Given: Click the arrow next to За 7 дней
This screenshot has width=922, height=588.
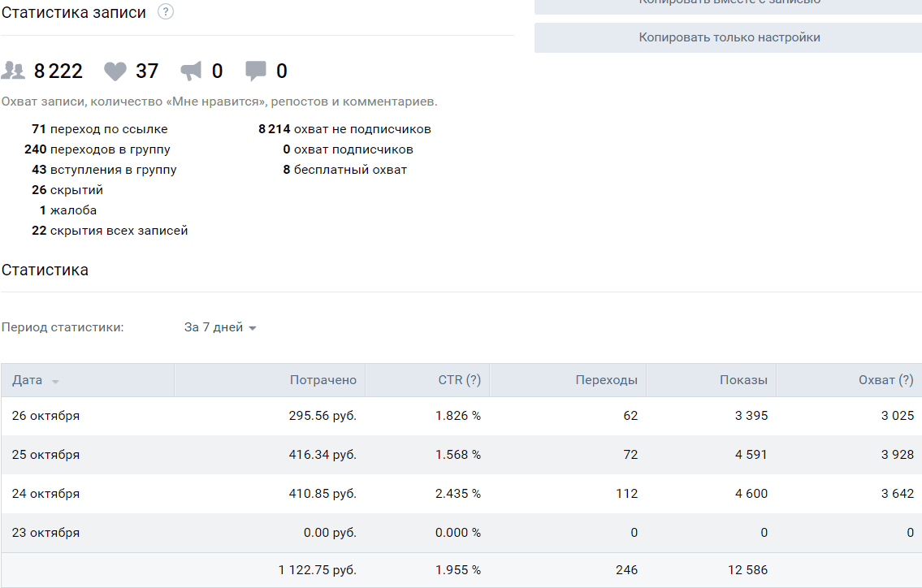Looking at the screenshot, I should coord(253,328).
